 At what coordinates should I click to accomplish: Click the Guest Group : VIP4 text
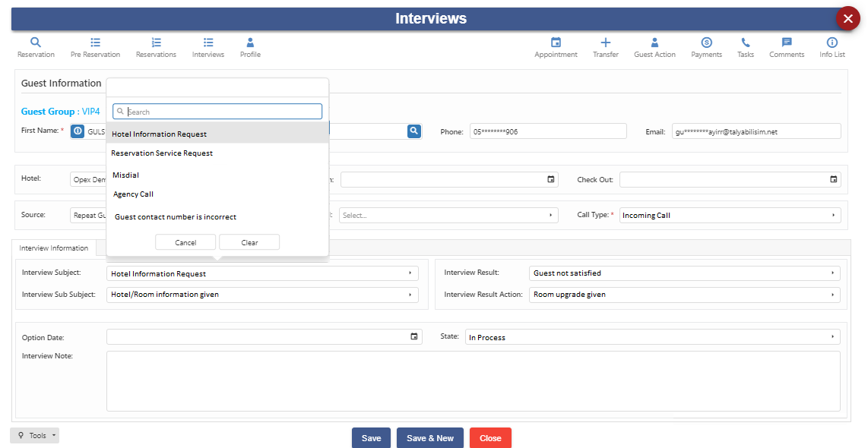pyautogui.click(x=60, y=111)
